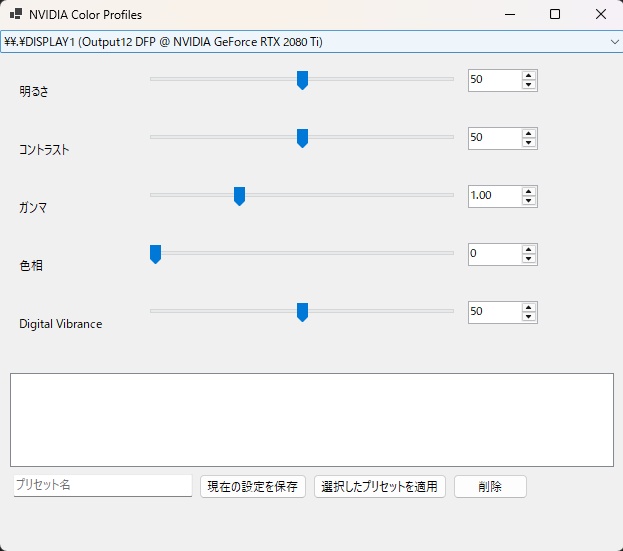
Task: Increase Digital Vibrance with up arrow
Action: (528, 307)
